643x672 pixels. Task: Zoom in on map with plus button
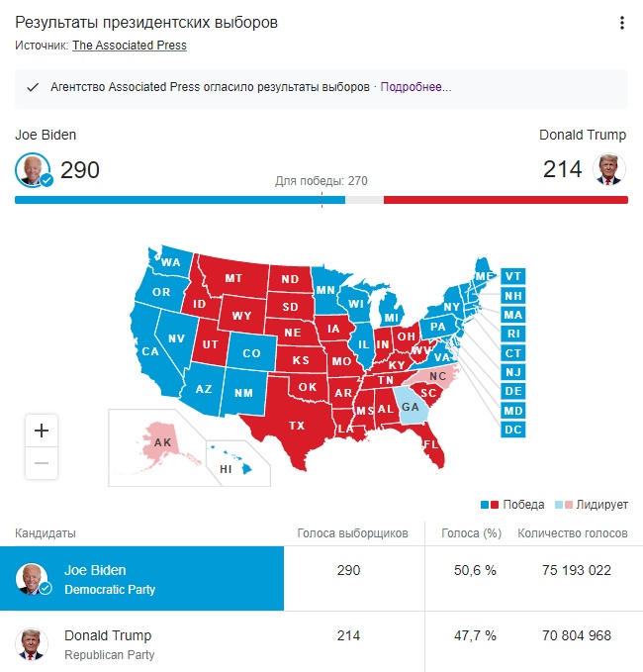click(x=42, y=431)
